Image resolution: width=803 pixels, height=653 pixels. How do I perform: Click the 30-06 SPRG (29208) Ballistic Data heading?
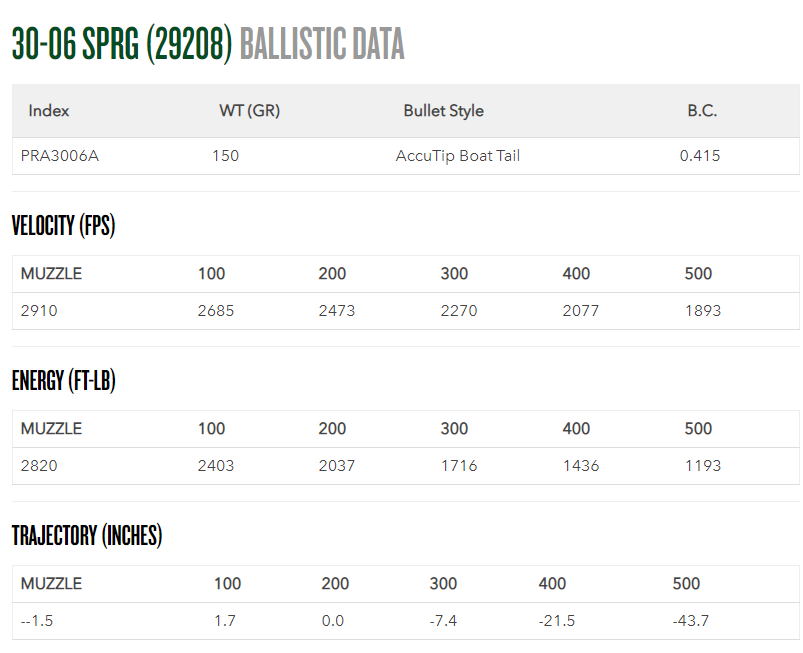(208, 44)
